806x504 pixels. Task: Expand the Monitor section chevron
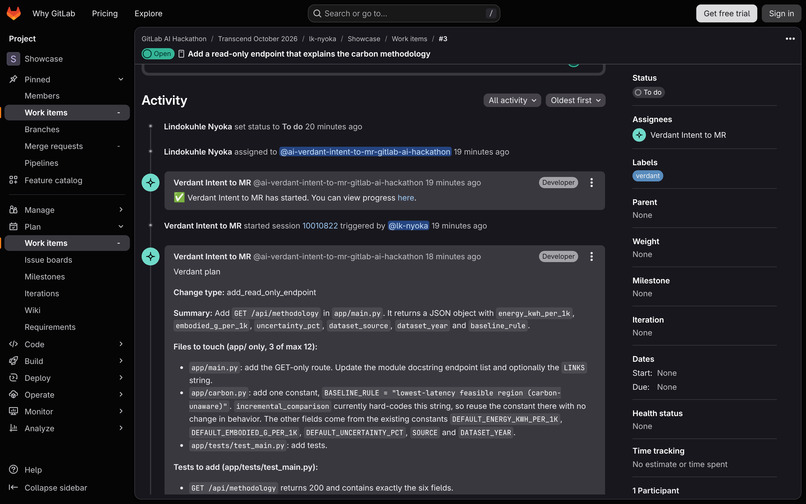click(x=121, y=411)
